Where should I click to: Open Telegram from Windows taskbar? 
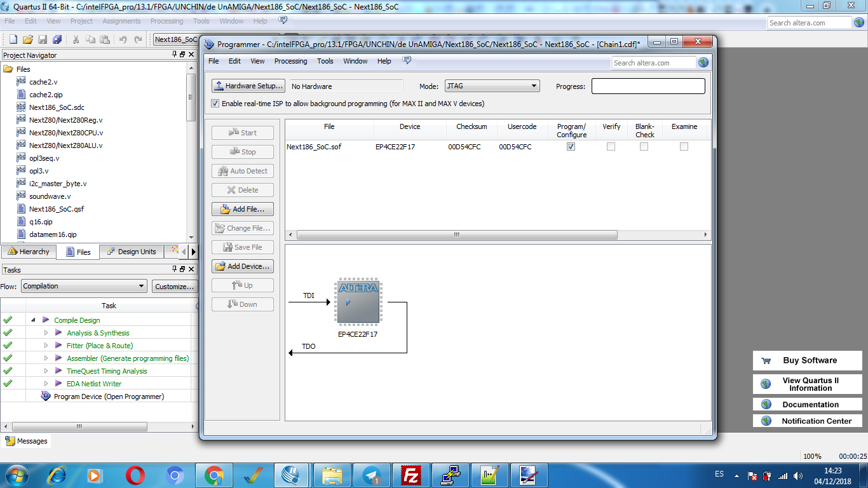372,475
